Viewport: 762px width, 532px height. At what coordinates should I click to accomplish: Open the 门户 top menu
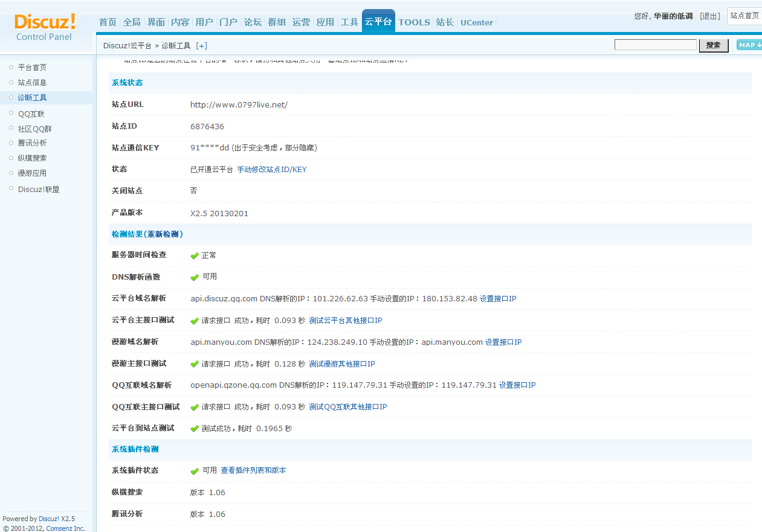coord(228,22)
